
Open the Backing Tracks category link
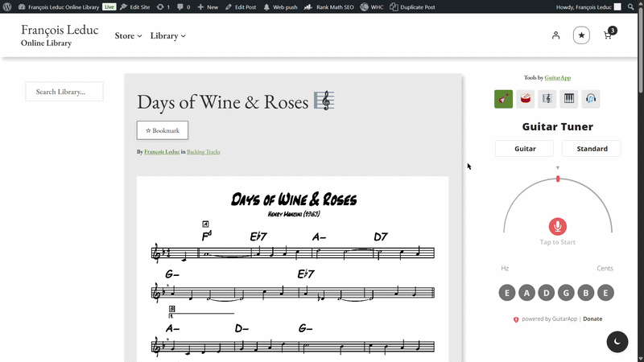point(204,152)
